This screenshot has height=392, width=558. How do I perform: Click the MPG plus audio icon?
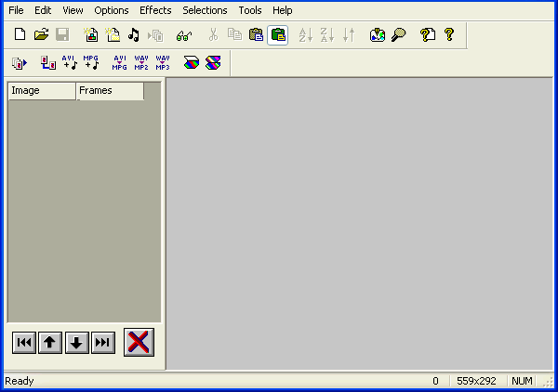(x=91, y=62)
